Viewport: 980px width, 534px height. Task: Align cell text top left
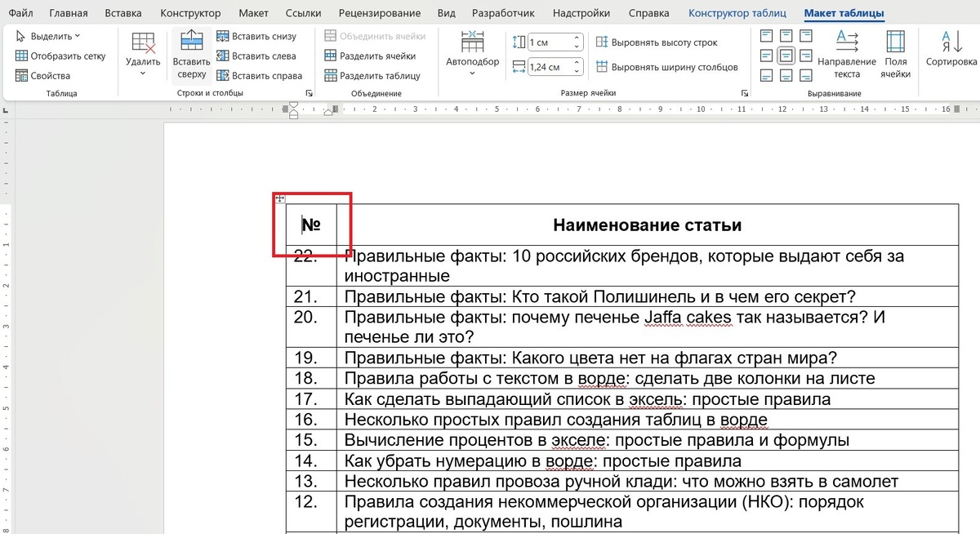(766, 36)
